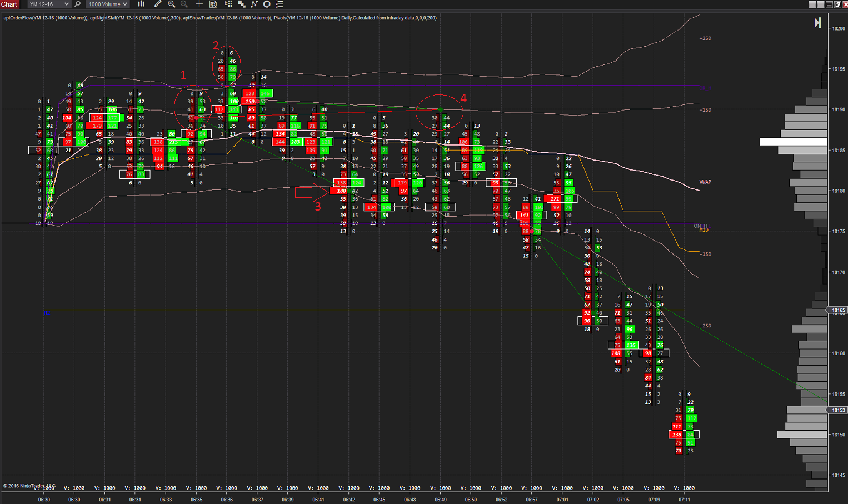The height and width of the screenshot is (504, 848).
Task: Click the aptOrderFlow indicator label
Action: 46,18
